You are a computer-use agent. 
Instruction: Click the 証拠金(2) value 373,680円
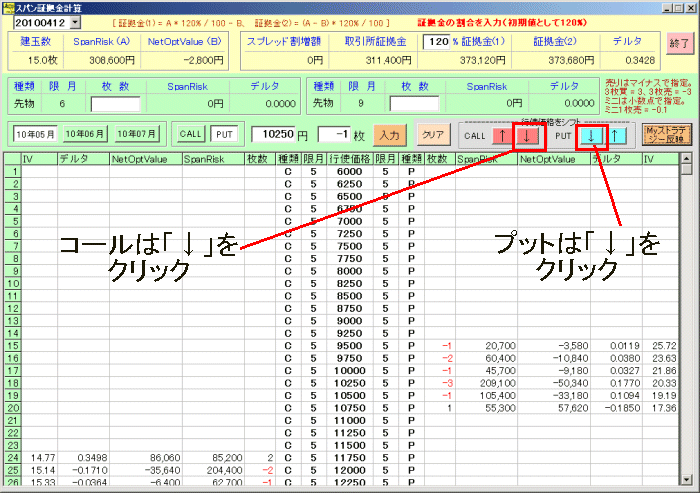click(x=571, y=60)
